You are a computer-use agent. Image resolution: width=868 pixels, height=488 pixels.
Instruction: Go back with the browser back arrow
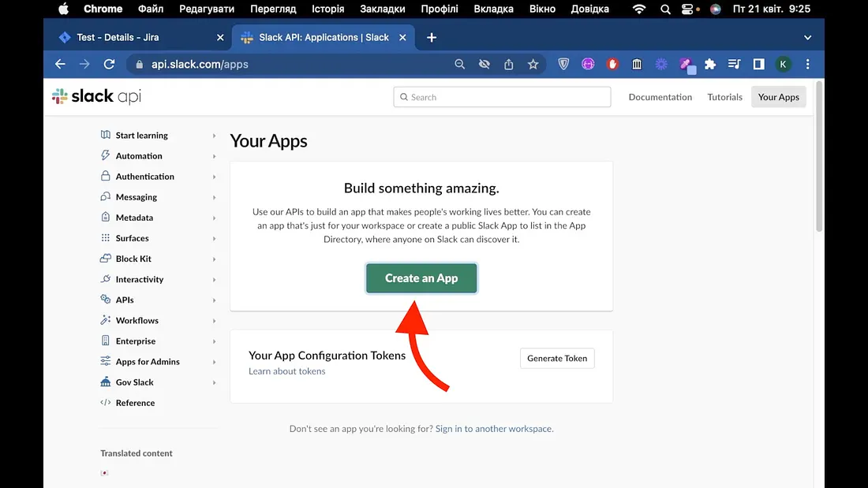(60, 64)
